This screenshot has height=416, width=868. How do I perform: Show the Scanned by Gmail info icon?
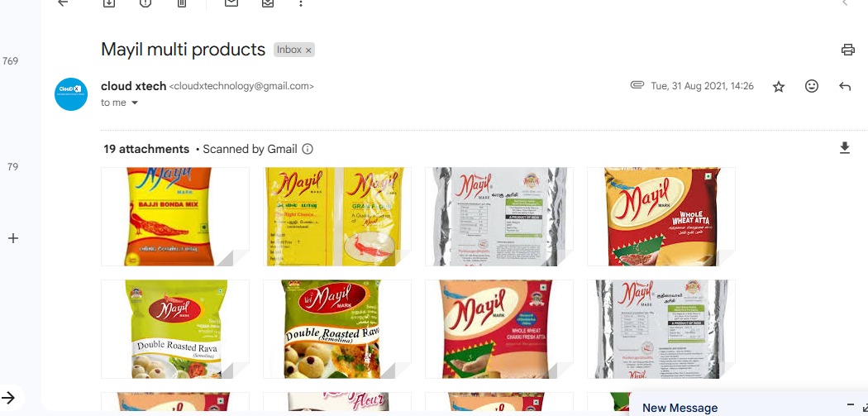pyautogui.click(x=308, y=149)
